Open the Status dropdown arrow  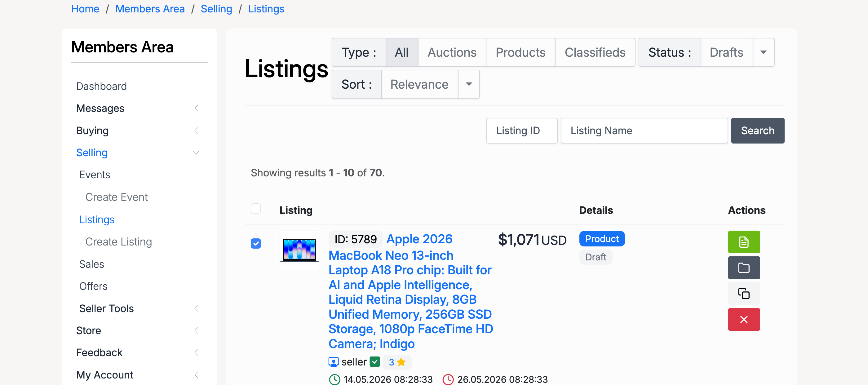click(x=763, y=52)
